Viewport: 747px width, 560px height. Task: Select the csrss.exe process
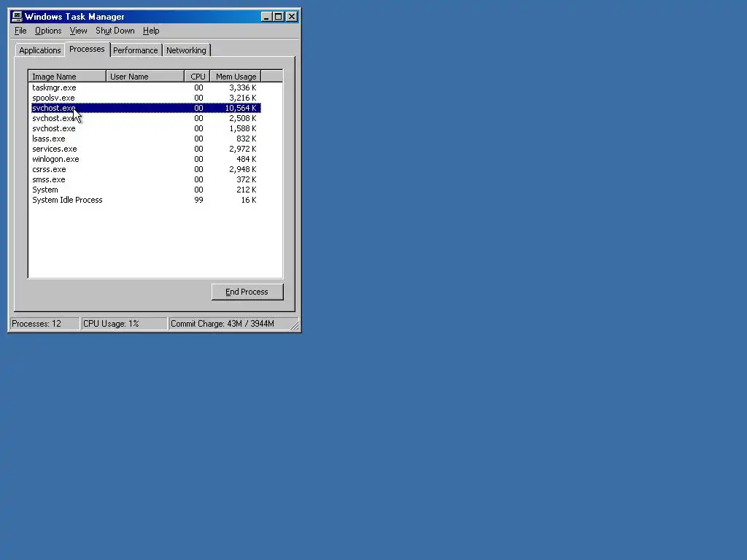pos(145,169)
